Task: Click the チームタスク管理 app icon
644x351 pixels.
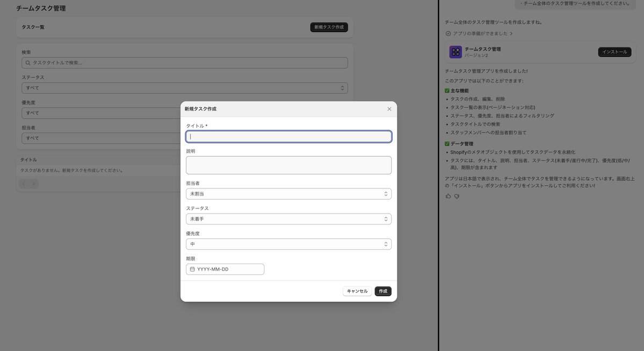Action: tap(455, 52)
